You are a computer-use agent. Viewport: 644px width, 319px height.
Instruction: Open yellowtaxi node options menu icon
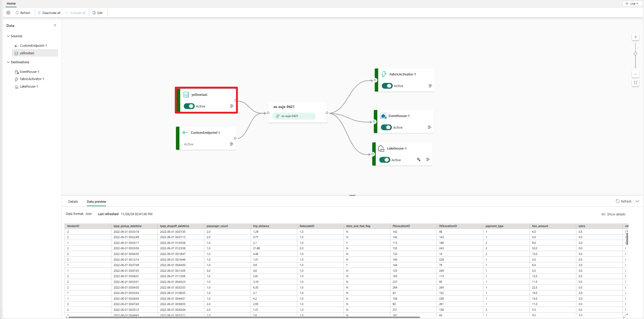tap(232, 106)
